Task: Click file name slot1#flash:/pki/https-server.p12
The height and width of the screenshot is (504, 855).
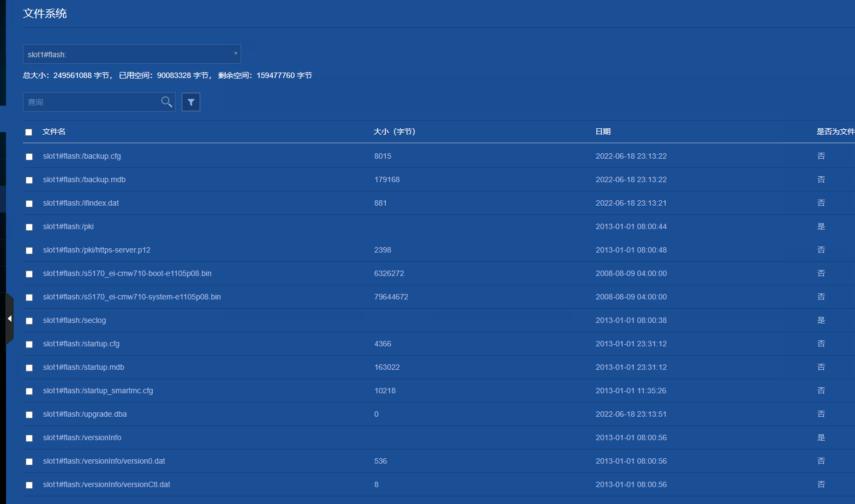Action: [97, 250]
